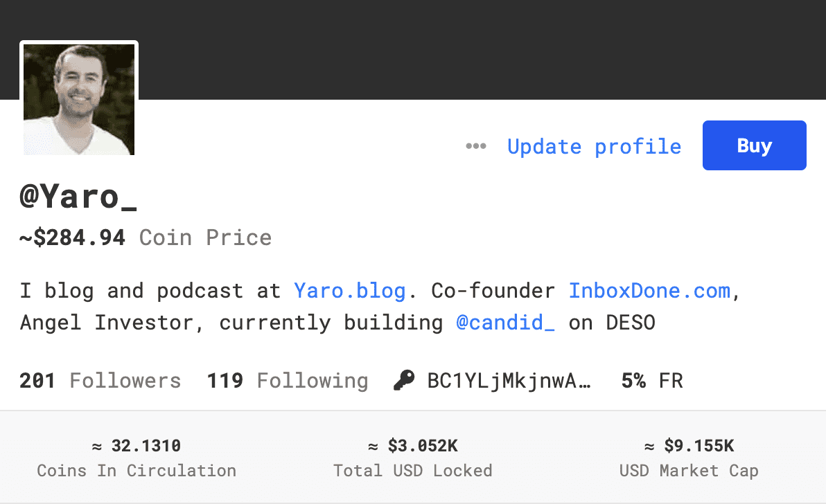Select the USD Market Cap stat
This screenshot has height=504, width=826.
tap(689, 458)
